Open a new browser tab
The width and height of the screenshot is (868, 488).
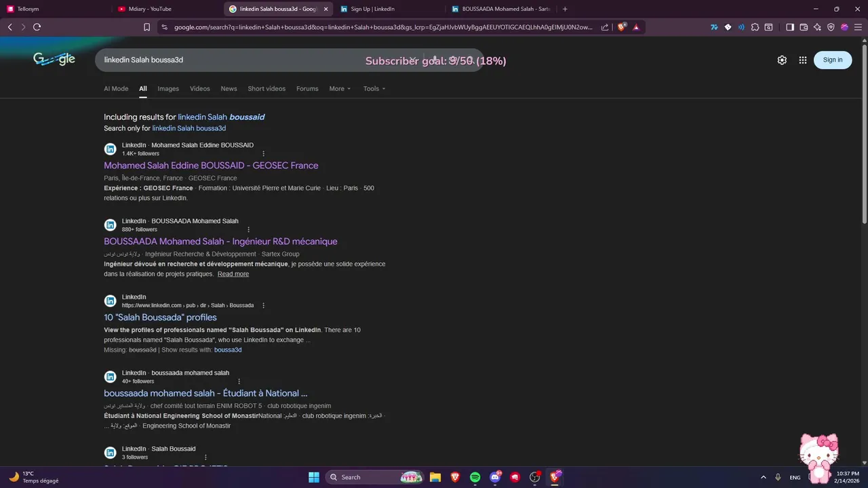(x=565, y=9)
